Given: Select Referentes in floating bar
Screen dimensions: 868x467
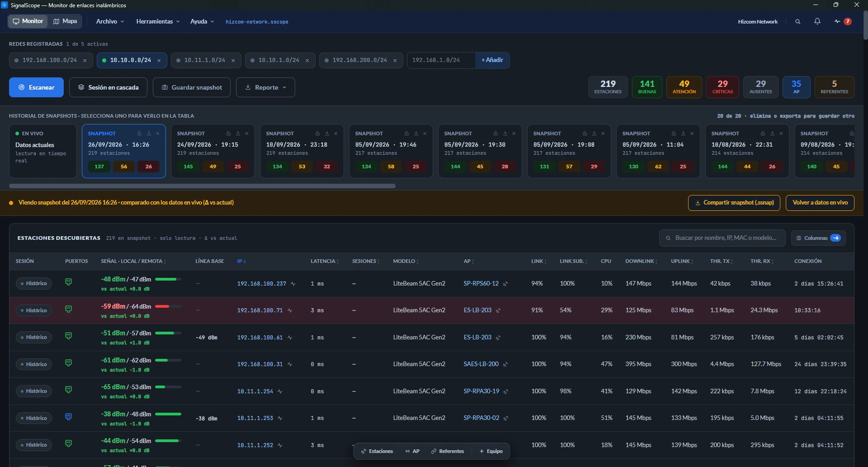Looking at the screenshot, I should pyautogui.click(x=447, y=451).
